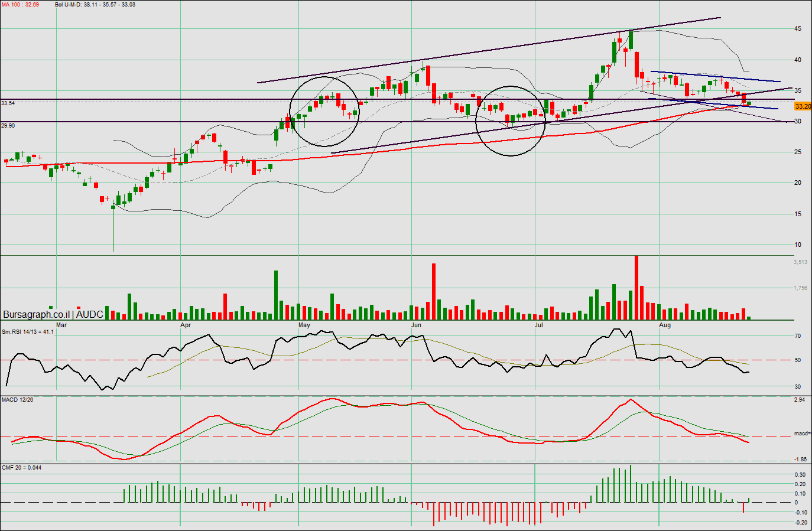
Task: Click the 70 value on the RSI axis
Action: click(798, 336)
